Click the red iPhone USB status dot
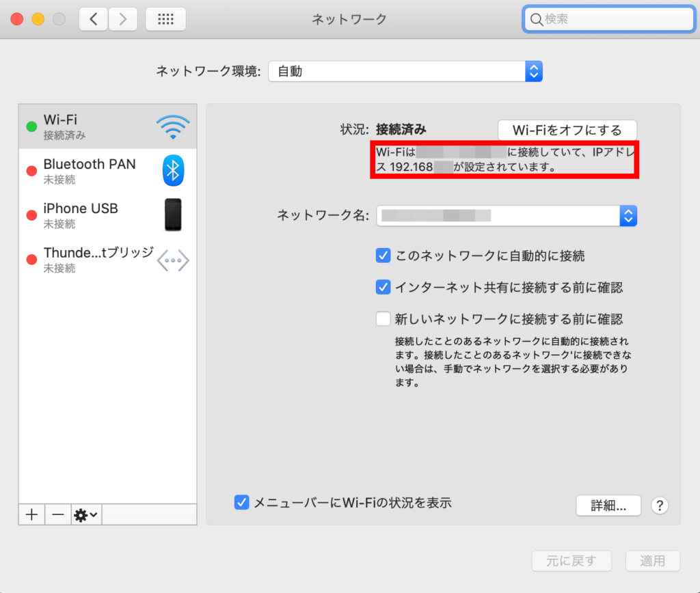700x593 pixels. tap(31, 215)
